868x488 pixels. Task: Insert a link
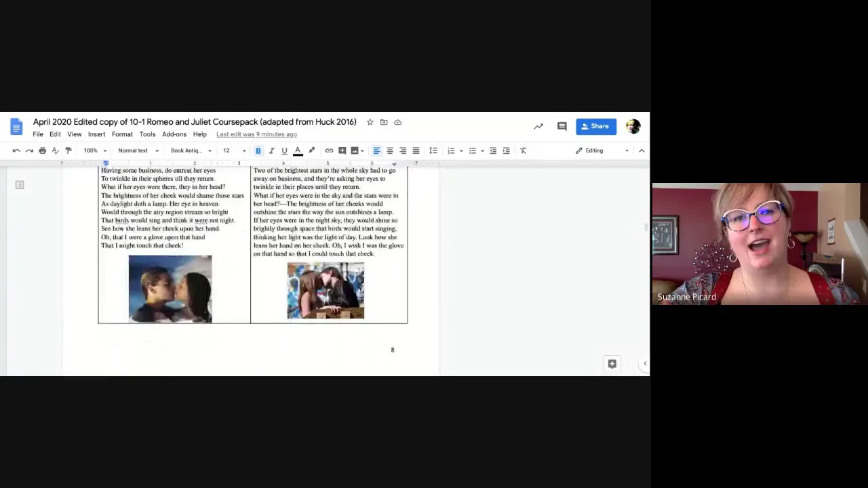point(329,150)
